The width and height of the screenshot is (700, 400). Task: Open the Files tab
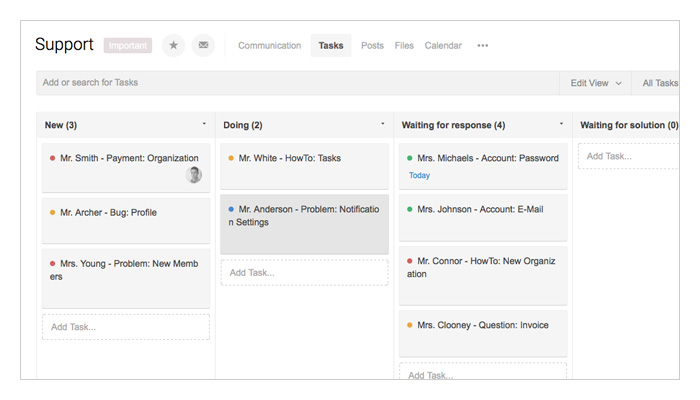404,45
